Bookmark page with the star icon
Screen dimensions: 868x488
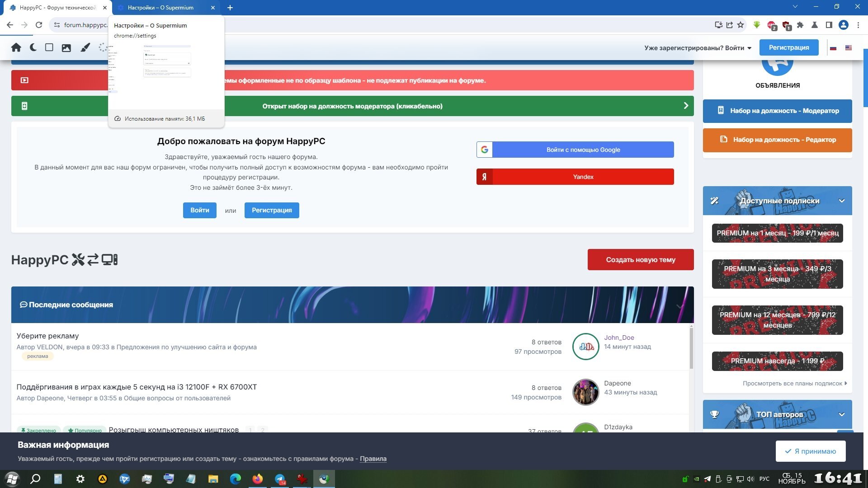coord(741,25)
